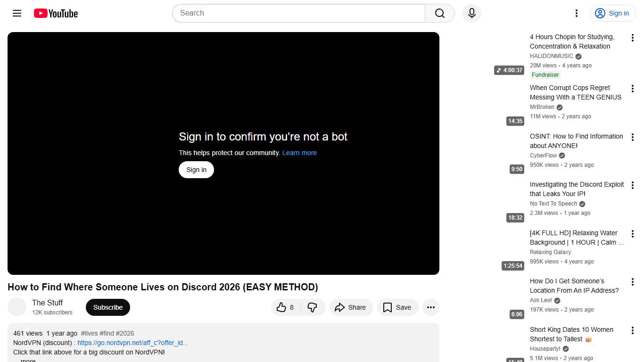Click the search magnifier icon
The width and height of the screenshot is (644, 362).
coord(438,13)
